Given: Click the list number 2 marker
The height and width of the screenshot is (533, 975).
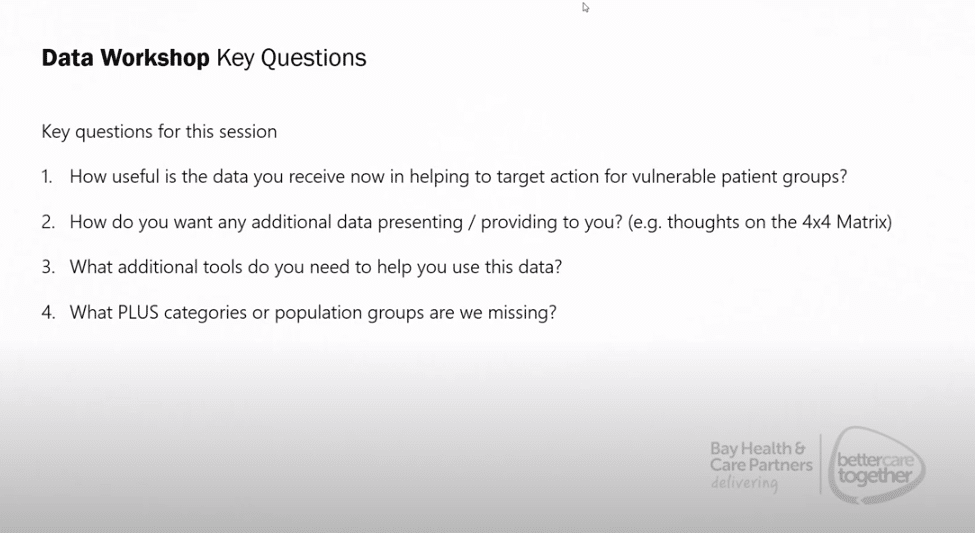Looking at the screenshot, I should coord(48,222).
